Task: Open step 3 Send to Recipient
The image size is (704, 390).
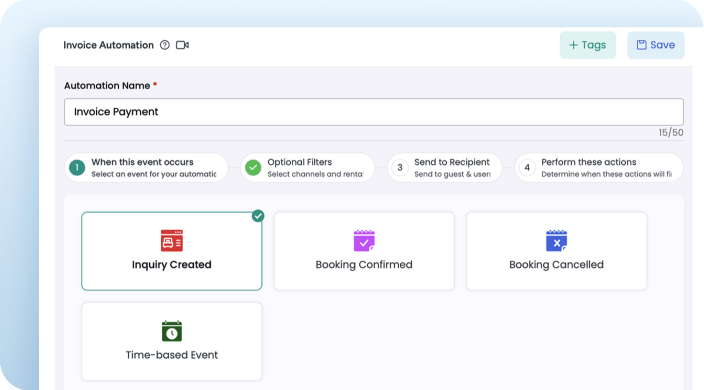Action: coord(444,168)
